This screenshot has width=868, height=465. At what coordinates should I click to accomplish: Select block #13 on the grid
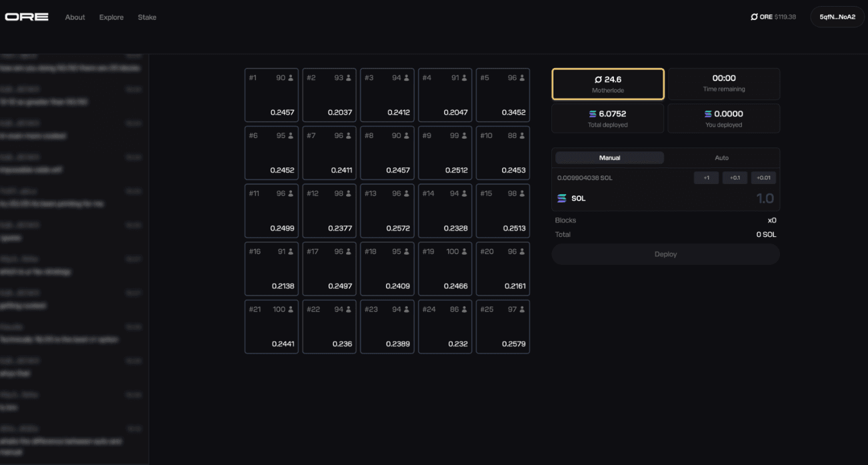[x=387, y=211]
